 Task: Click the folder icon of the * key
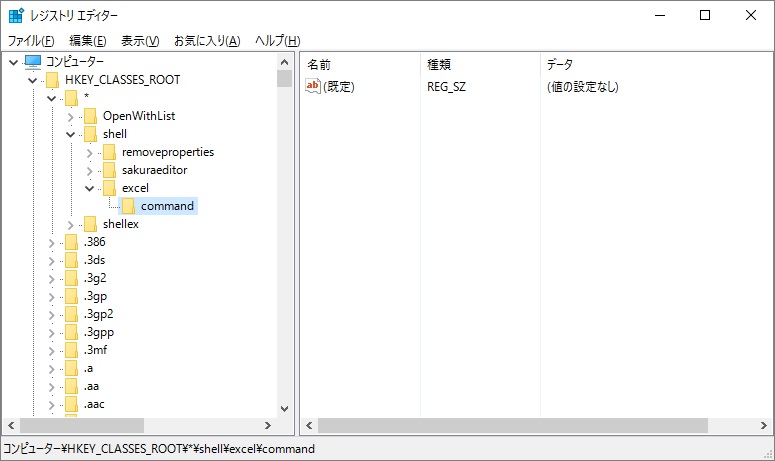coord(72,98)
